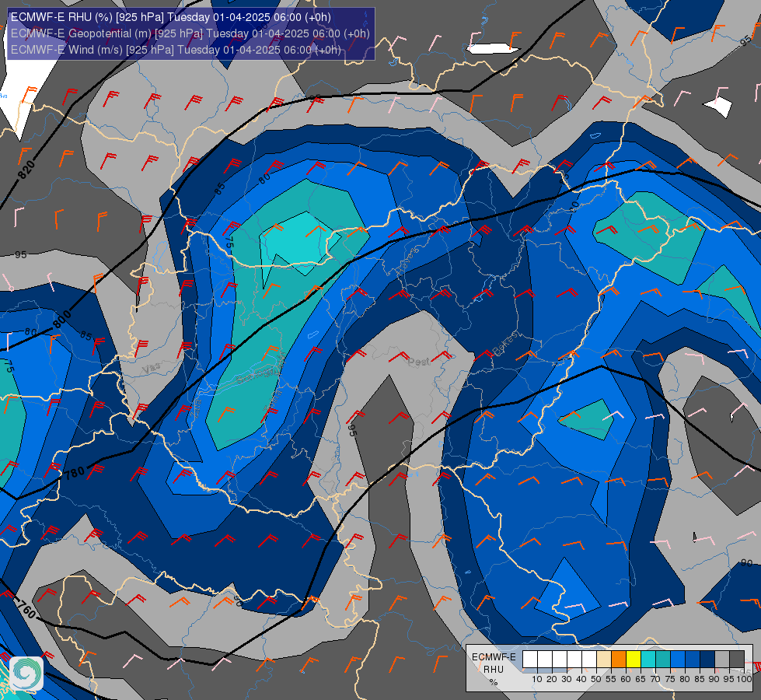Click the legend tick value 50
The height and width of the screenshot is (700, 761).
click(596, 679)
